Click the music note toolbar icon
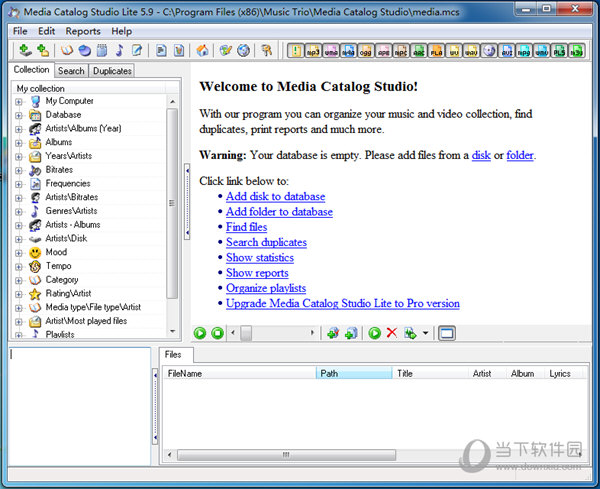 tap(119, 50)
